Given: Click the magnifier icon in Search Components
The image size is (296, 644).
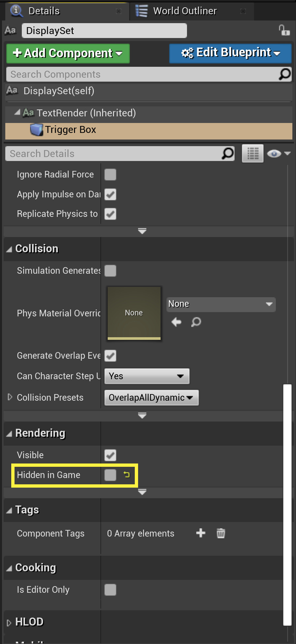Looking at the screenshot, I should [x=285, y=74].
